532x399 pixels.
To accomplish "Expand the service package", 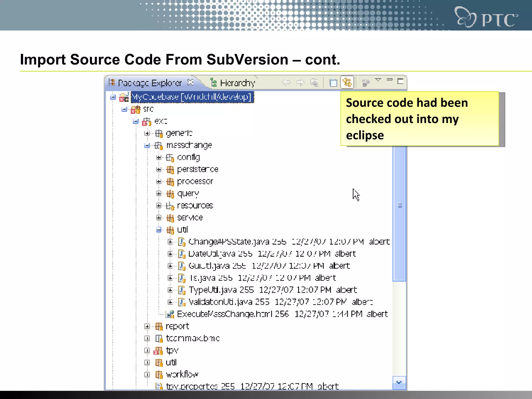I will (x=159, y=218).
